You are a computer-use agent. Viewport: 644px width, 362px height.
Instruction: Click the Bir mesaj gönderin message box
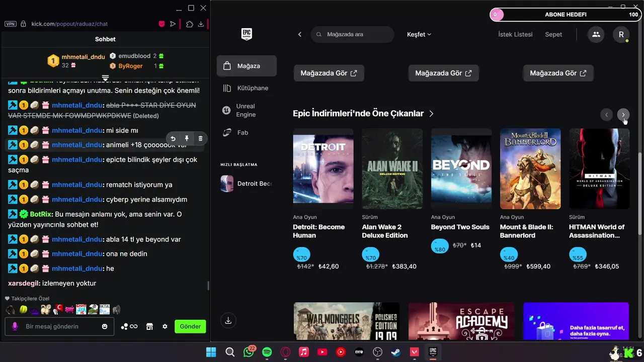59,326
